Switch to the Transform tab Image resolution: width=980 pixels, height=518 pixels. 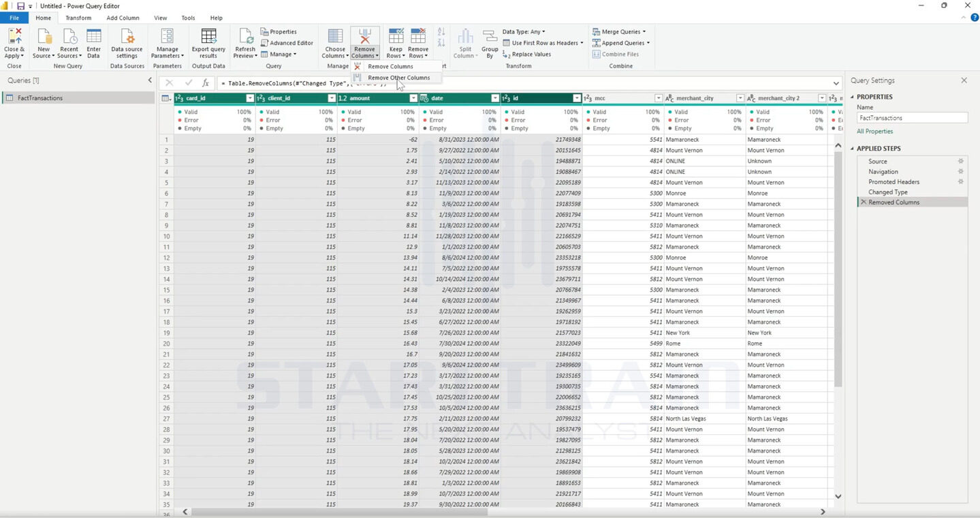coord(78,18)
